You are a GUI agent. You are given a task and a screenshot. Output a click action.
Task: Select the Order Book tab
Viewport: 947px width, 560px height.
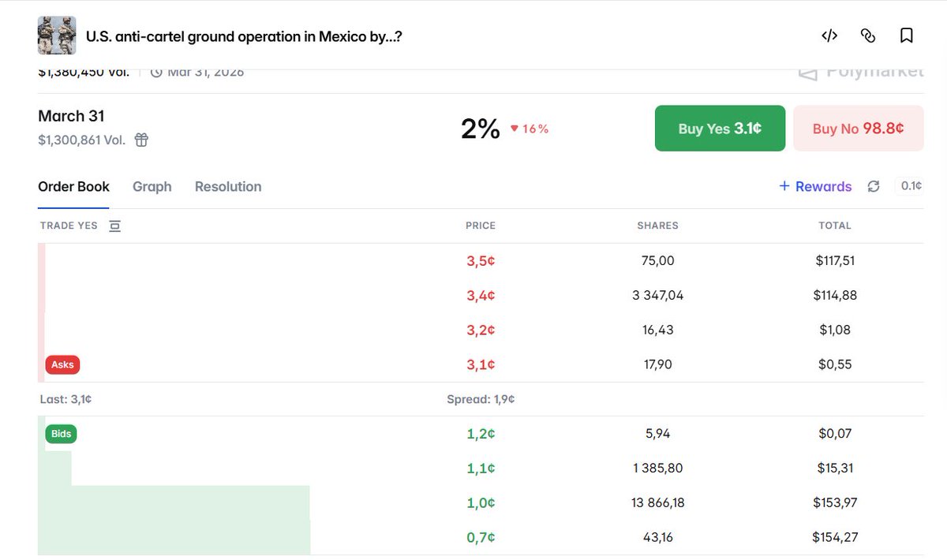[x=73, y=187]
